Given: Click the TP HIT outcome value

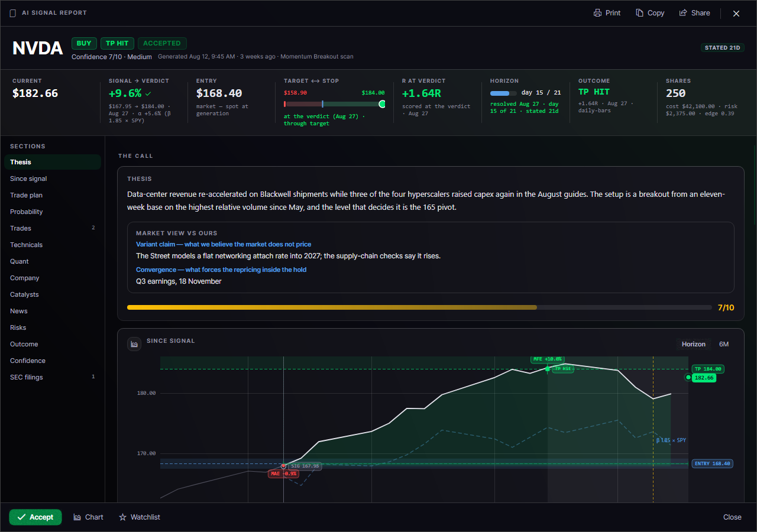Looking at the screenshot, I should pyautogui.click(x=594, y=92).
